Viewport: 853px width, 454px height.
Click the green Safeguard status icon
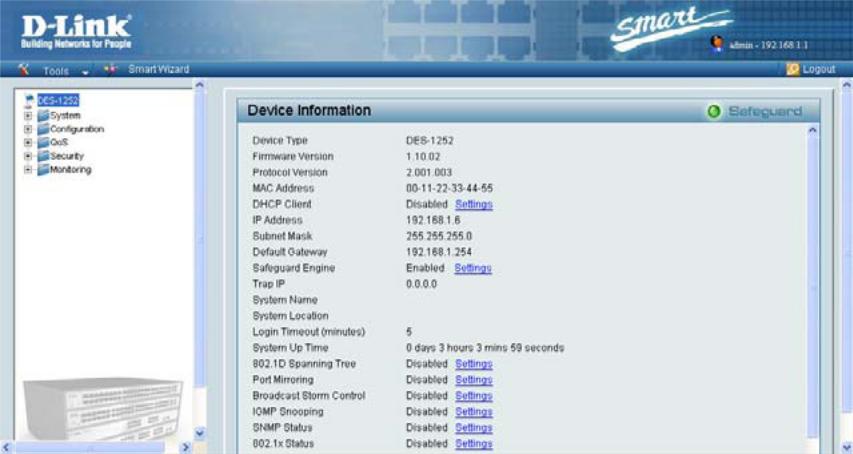coord(714,111)
